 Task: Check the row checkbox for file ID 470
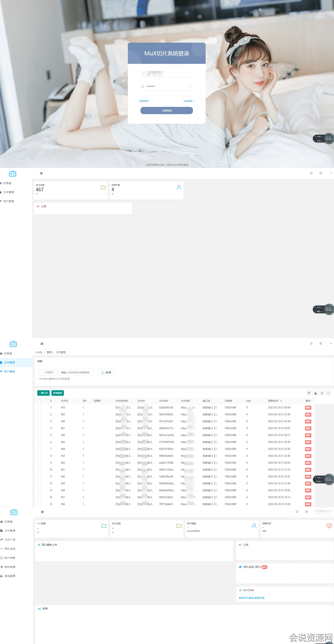point(39,408)
